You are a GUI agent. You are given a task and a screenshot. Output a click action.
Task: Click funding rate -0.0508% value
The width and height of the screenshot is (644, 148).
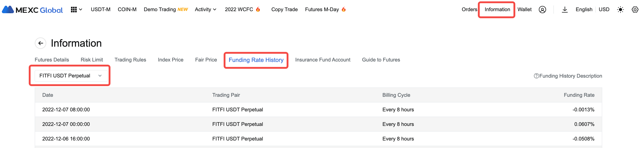coord(583,139)
